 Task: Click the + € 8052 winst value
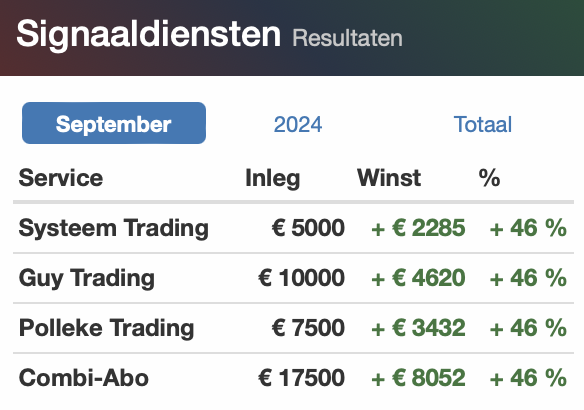click(418, 378)
